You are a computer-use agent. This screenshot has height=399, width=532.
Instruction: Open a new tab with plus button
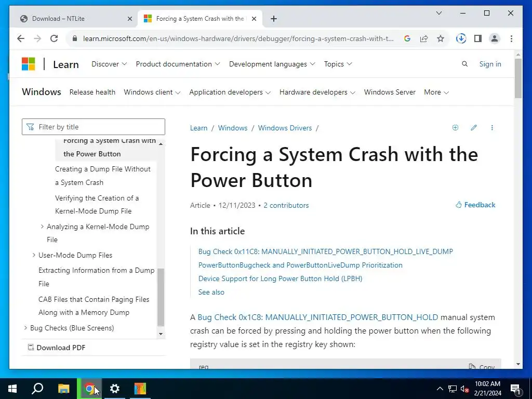click(274, 19)
